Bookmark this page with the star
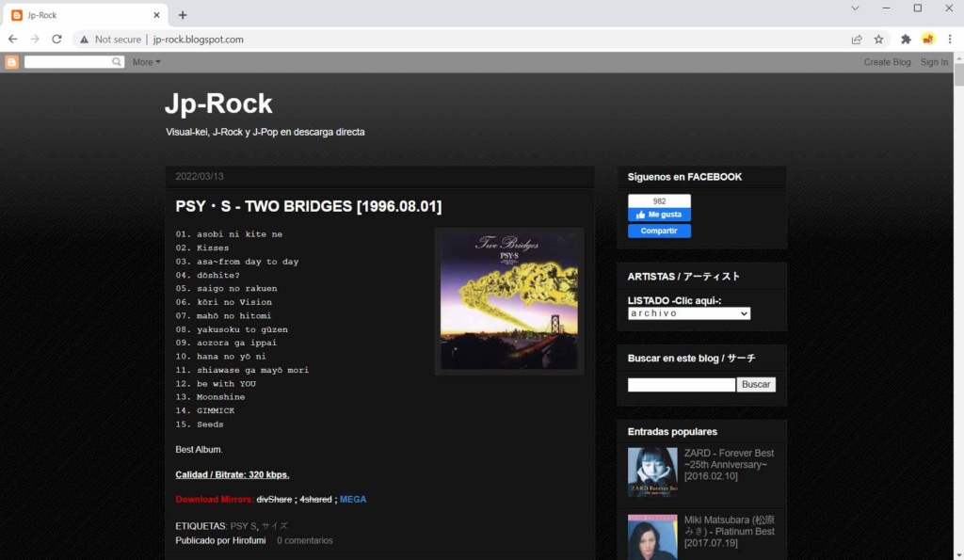The width and height of the screenshot is (964, 560). pyautogui.click(x=878, y=40)
